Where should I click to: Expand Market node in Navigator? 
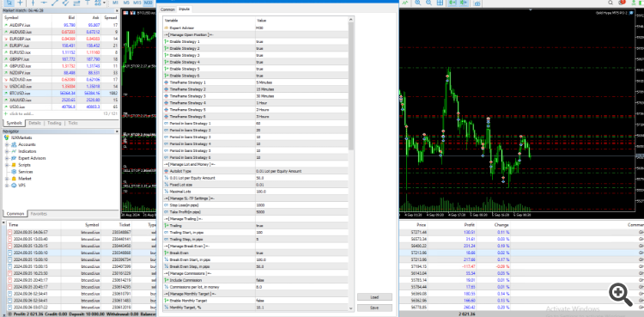tap(7, 179)
